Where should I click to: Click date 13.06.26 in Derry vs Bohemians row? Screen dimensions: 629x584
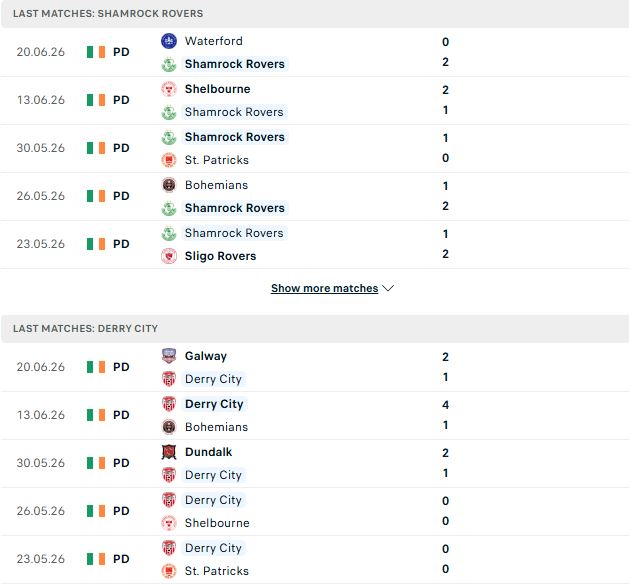[x=41, y=415]
